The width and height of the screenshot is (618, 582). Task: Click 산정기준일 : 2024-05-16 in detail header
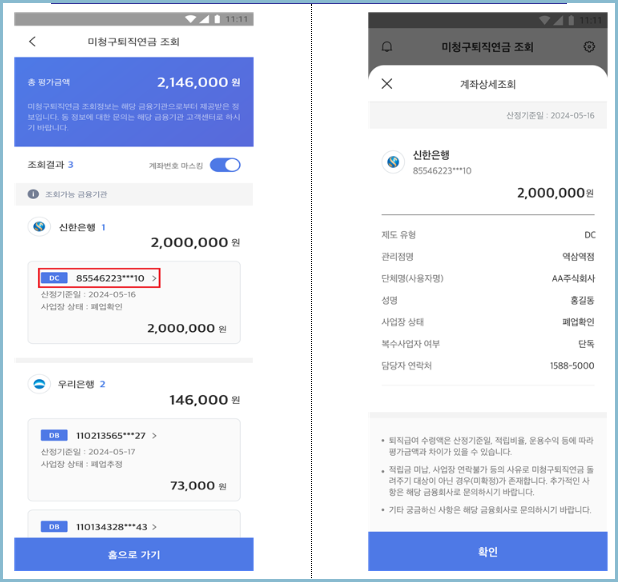(x=550, y=115)
